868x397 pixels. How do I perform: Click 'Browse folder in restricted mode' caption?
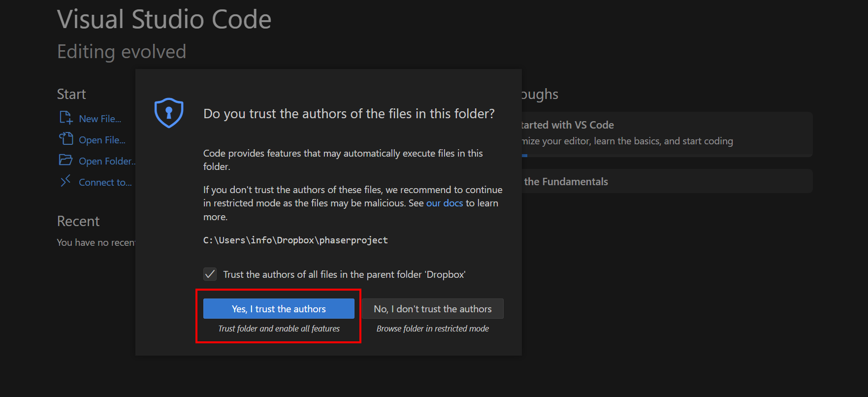(x=433, y=329)
